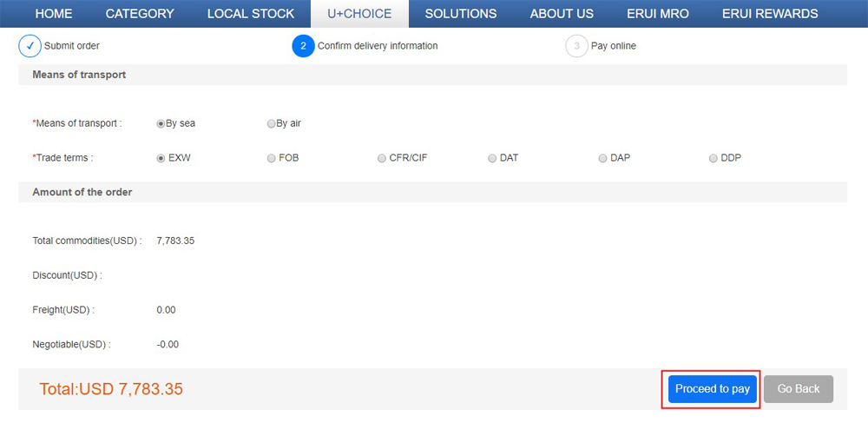
Task: Choose DAP trade terms
Action: (603, 158)
